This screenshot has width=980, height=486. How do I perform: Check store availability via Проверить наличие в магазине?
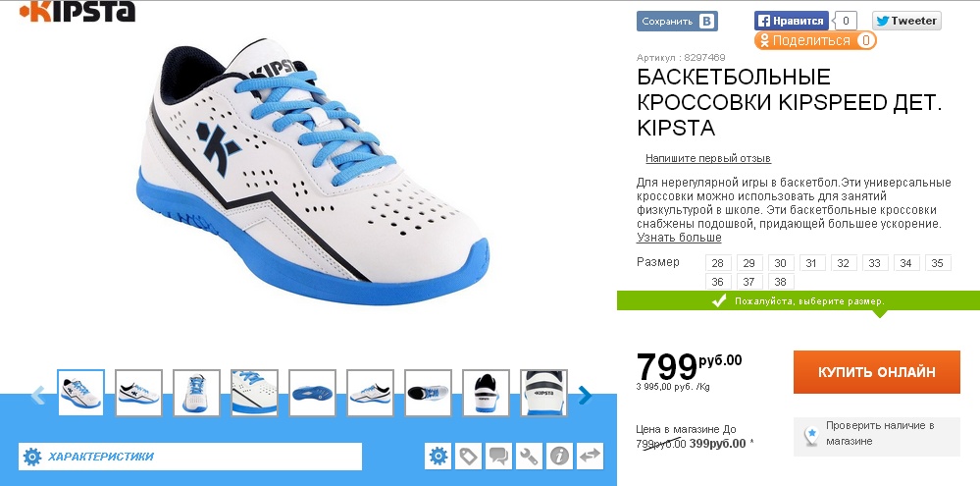point(876,433)
